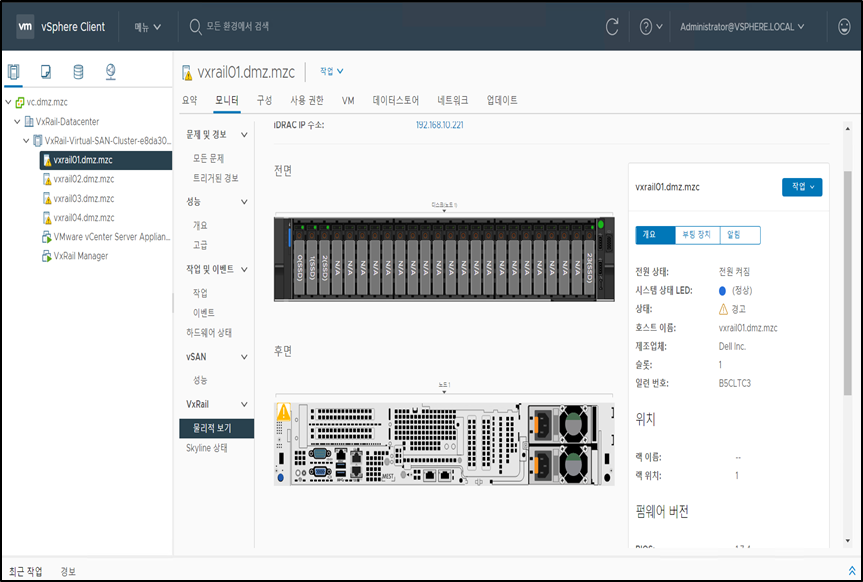The width and height of the screenshot is (863, 582).
Task: Switch to the VM tab
Action: tap(348, 100)
